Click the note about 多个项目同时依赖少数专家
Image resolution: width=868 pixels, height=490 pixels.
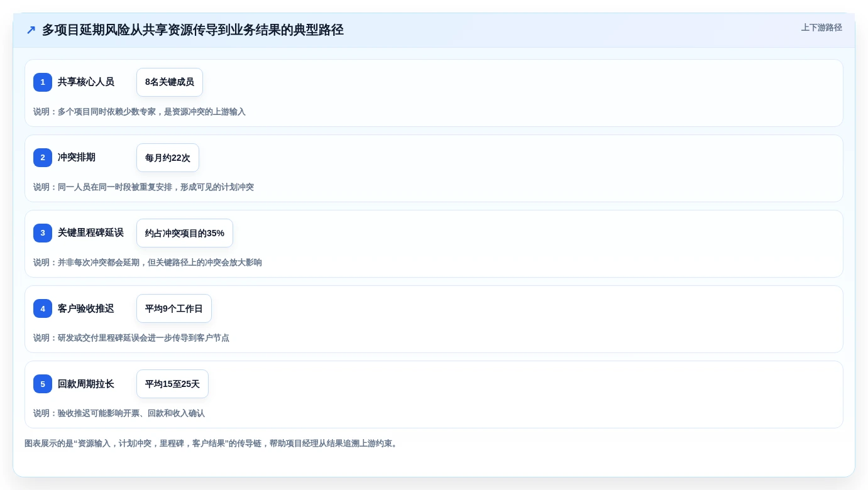[140, 112]
